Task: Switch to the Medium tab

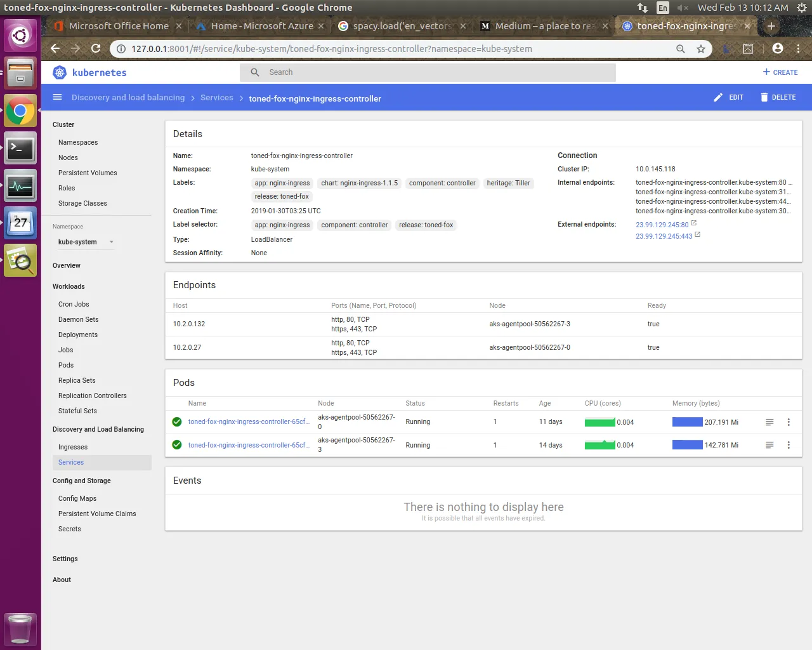Action: (x=543, y=26)
